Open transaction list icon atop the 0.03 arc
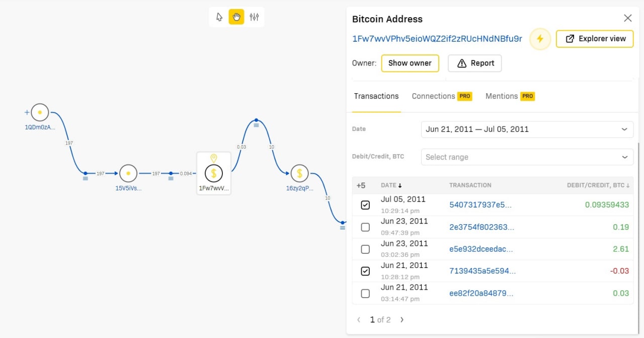 coord(256,124)
